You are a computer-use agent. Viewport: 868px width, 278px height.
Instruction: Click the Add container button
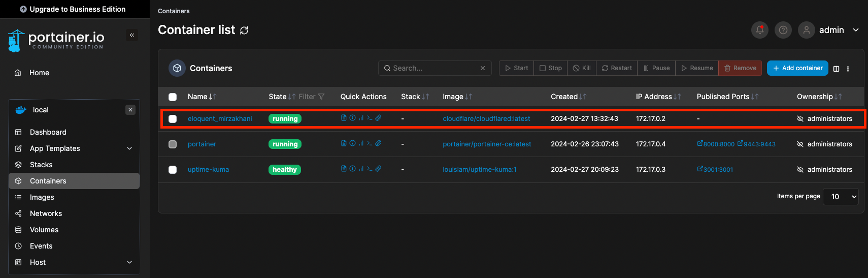pos(797,68)
